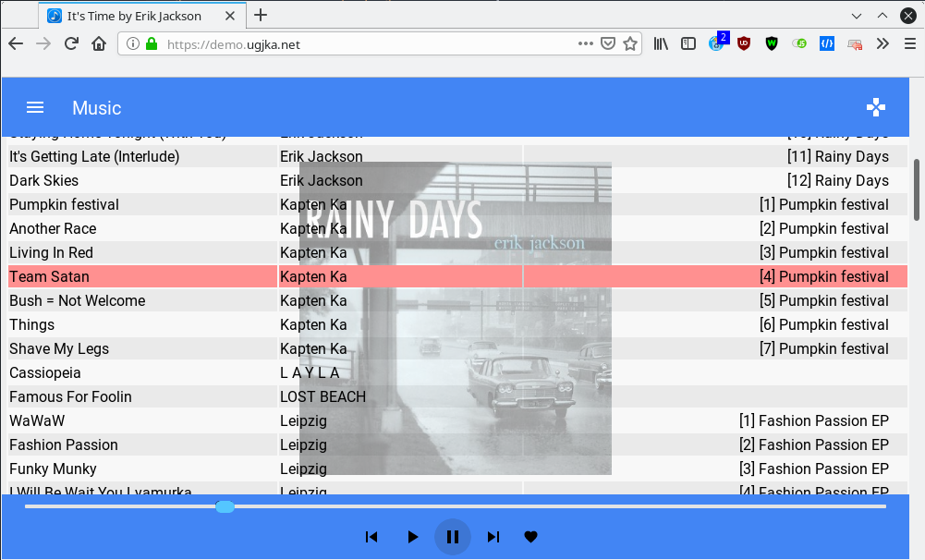
Task: Toggle the browser sidebar
Action: pyautogui.click(x=688, y=43)
